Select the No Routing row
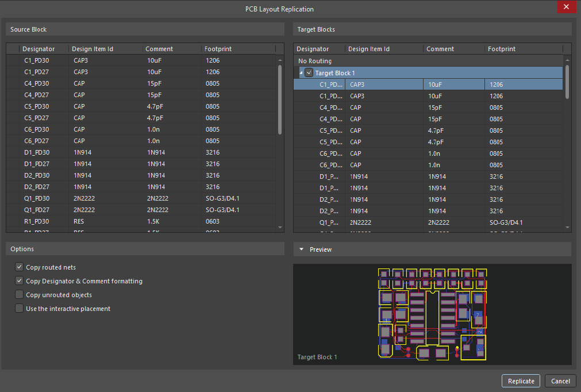Image resolution: width=581 pixels, height=392 pixels. point(315,61)
